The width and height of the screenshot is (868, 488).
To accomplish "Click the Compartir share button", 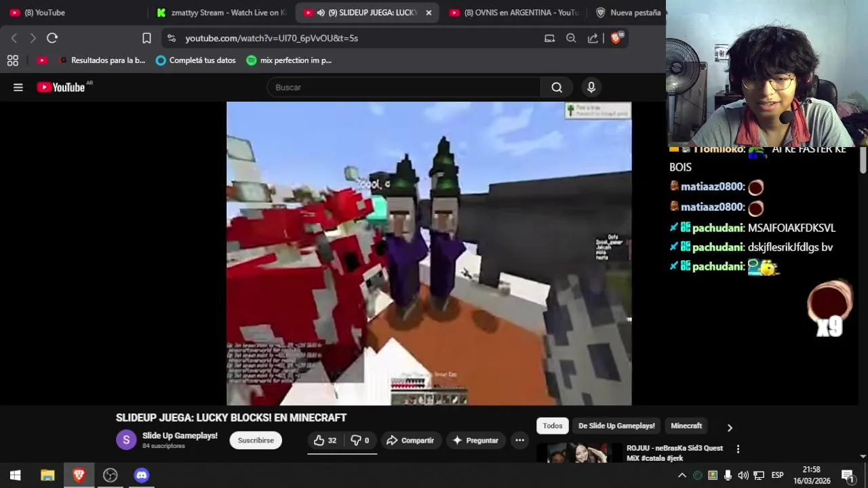I will tap(410, 441).
